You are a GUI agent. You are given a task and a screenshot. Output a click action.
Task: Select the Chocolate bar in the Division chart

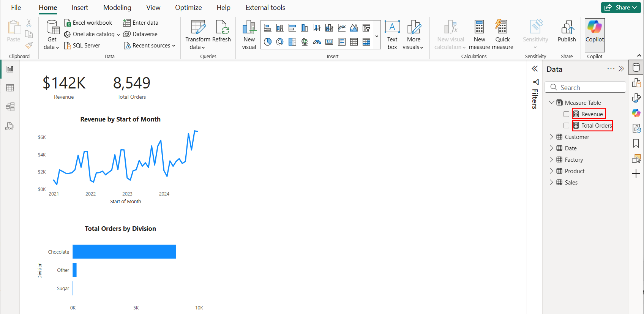125,252
